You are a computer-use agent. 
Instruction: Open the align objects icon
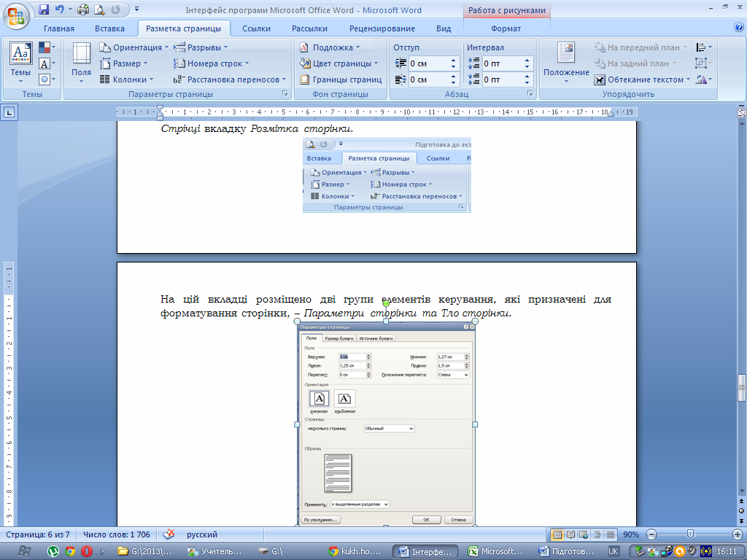click(x=704, y=47)
